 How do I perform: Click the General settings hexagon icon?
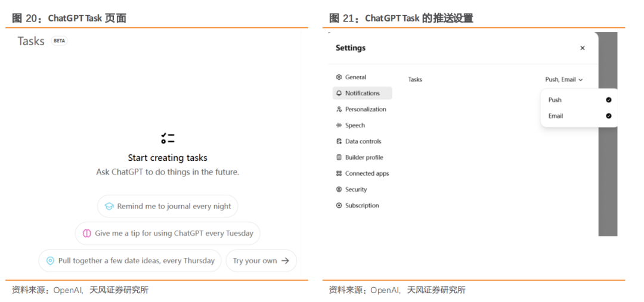pos(339,77)
